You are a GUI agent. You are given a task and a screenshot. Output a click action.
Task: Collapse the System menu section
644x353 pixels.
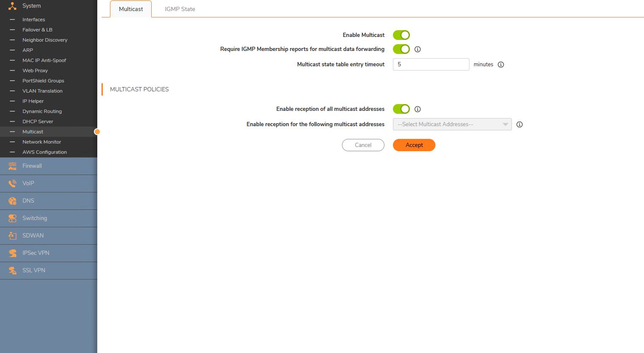pyautogui.click(x=31, y=6)
